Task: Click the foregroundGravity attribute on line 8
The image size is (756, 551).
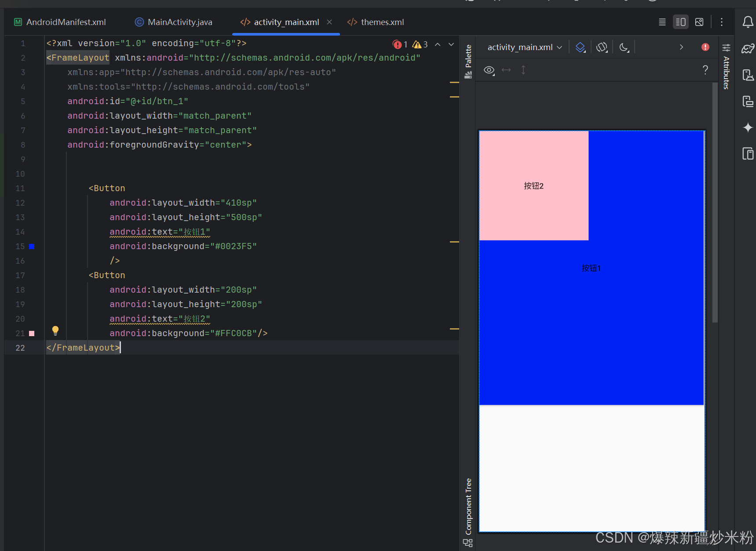Action: pyautogui.click(x=160, y=145)
